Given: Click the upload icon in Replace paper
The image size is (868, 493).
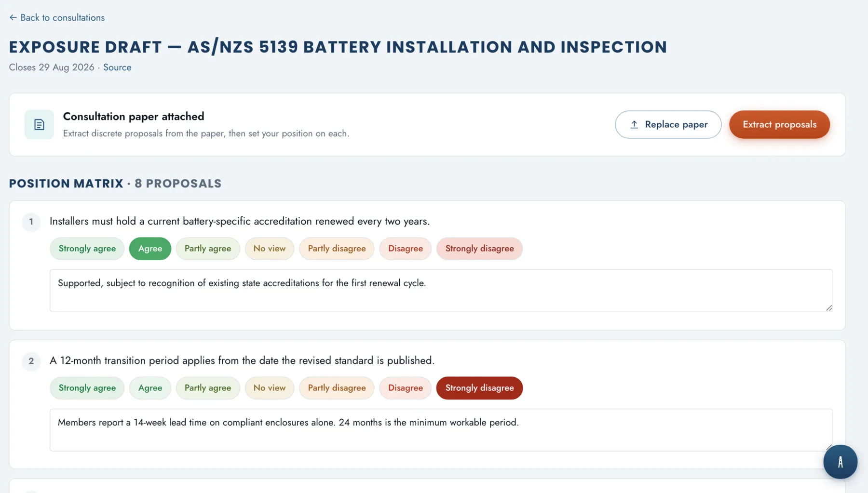Looking at the screenshot, I should (634, 125).
